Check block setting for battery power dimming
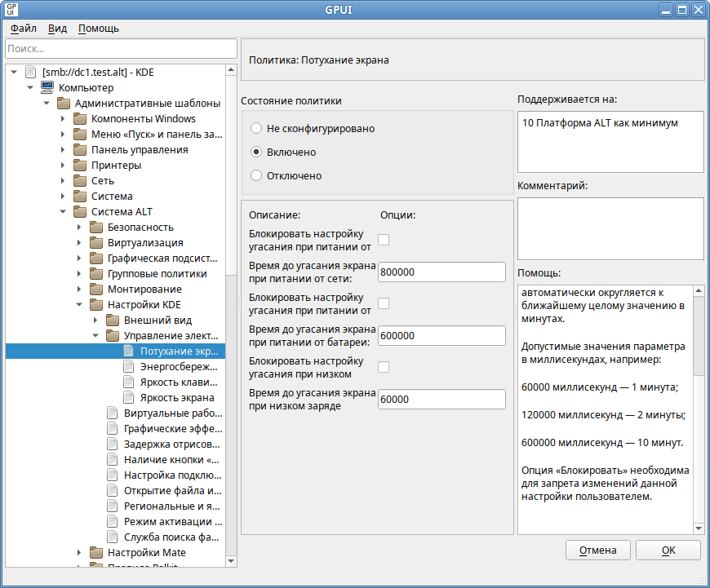The width and height of the screenshot is (710, 588). click(x=384, y=303)
